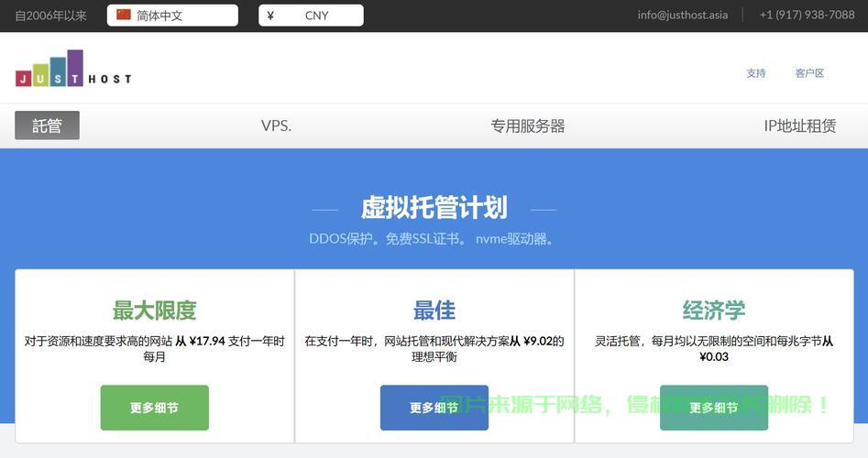The width and height of the screenshot is (868, 458).
Task: Click the 最大限度 plan heading
Action: (x=154, y=311)
